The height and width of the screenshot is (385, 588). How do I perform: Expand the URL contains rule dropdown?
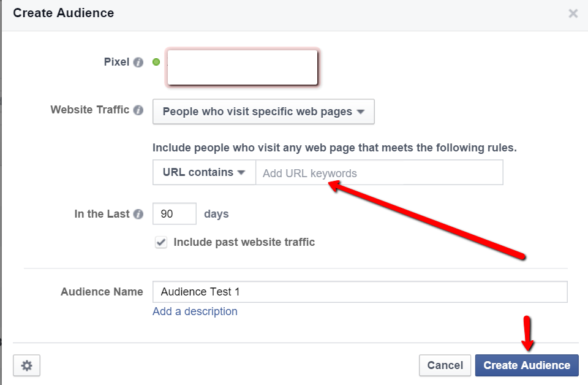[204, 172]
